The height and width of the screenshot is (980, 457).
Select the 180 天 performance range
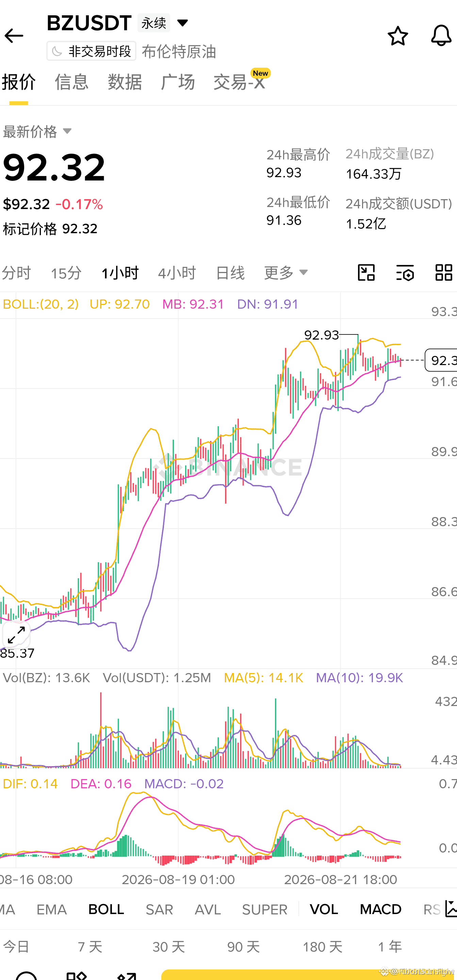coord(323,947)
